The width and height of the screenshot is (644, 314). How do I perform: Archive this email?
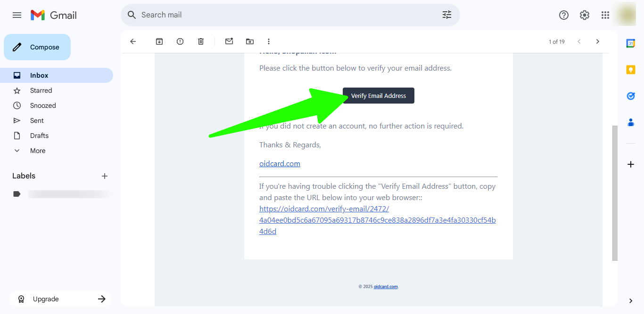(159, 41)
